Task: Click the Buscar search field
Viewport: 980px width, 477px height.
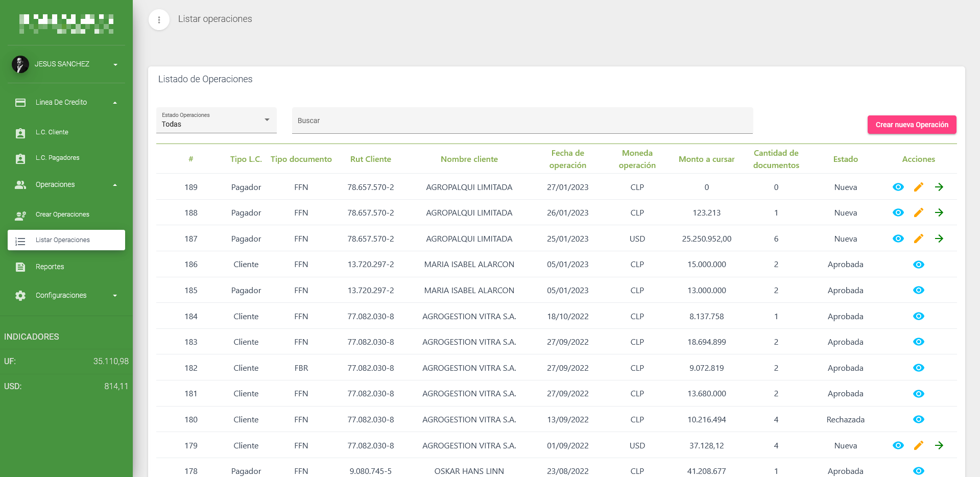Action: point(522,121)
